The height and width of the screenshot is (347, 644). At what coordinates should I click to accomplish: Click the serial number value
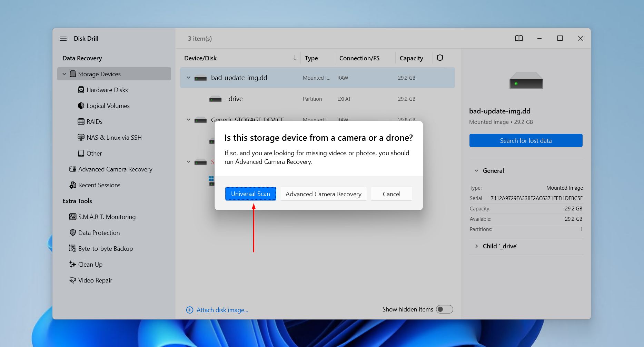[x=536, y=198]
